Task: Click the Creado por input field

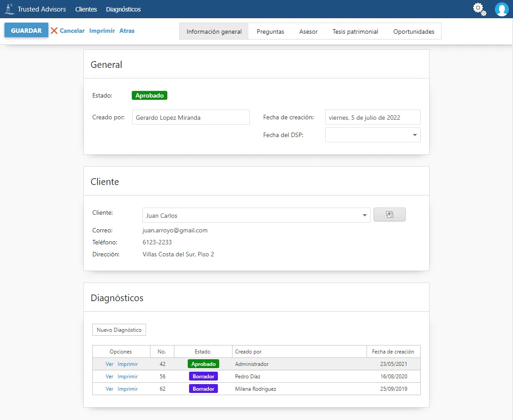Action: (191, 118)
